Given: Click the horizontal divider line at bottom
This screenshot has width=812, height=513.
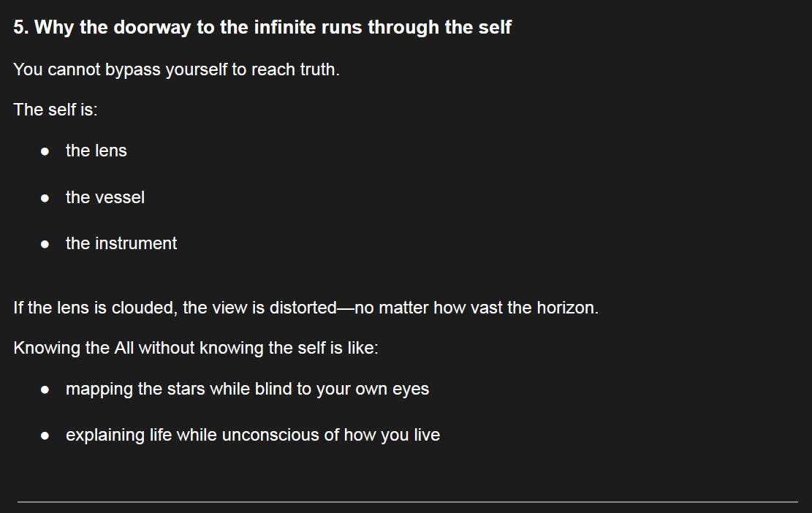Looking at the screenshot, I should pos(407,501).
